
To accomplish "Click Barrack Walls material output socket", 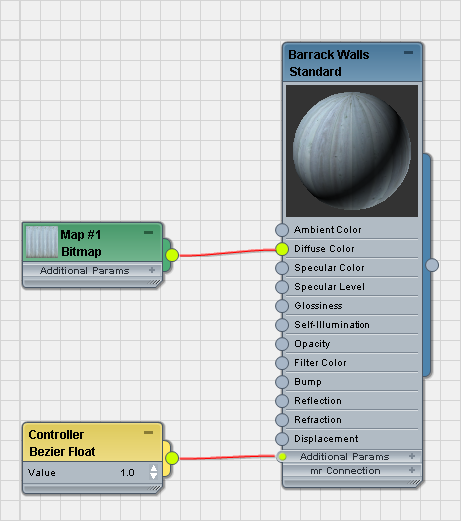I will [x=432, y=265].
